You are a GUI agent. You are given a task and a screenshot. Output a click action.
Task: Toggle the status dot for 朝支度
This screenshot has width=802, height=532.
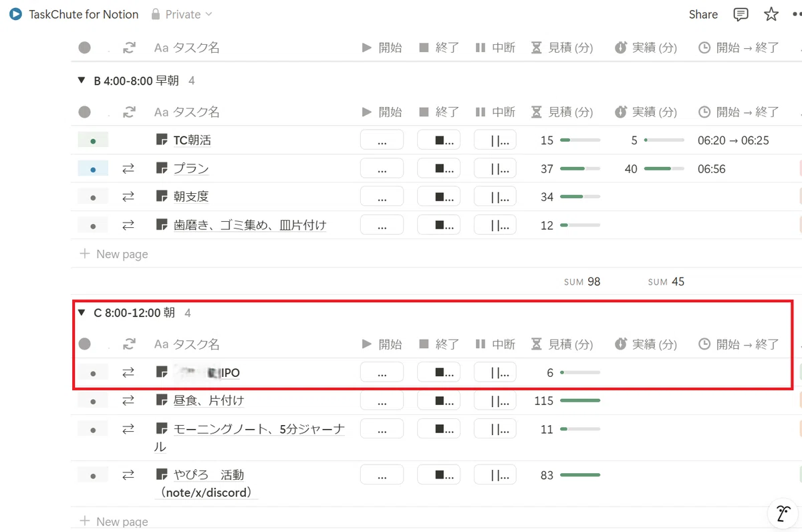[x=93, y=197]
